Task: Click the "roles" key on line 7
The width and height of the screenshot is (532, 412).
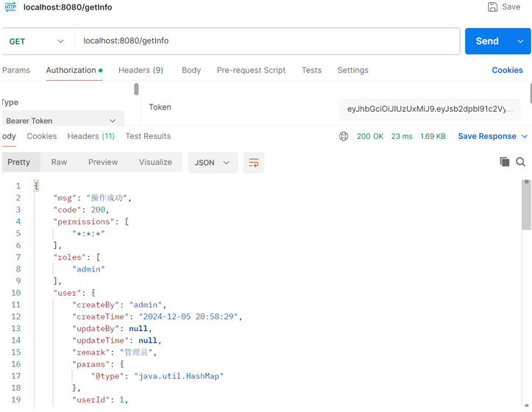Action: point(70,257)
